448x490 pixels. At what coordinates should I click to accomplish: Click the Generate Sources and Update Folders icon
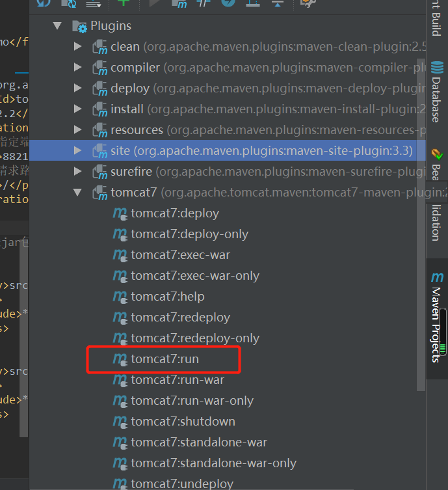pos(69,3)
